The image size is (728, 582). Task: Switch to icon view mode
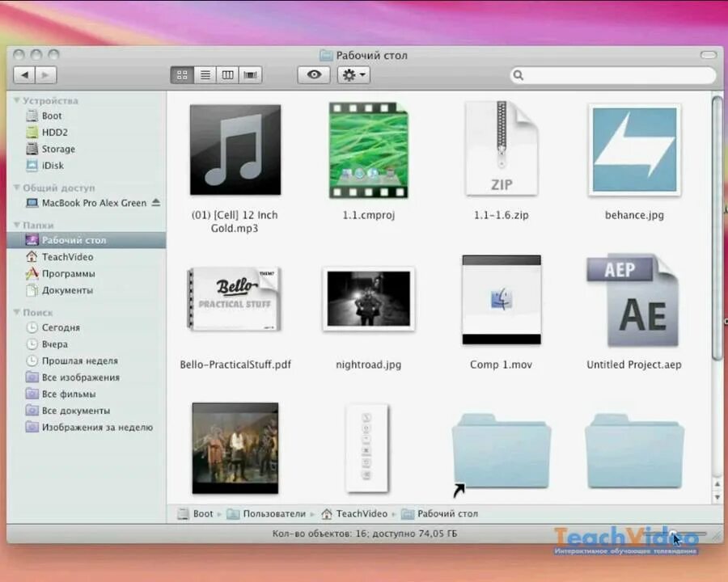click(182, 74)
